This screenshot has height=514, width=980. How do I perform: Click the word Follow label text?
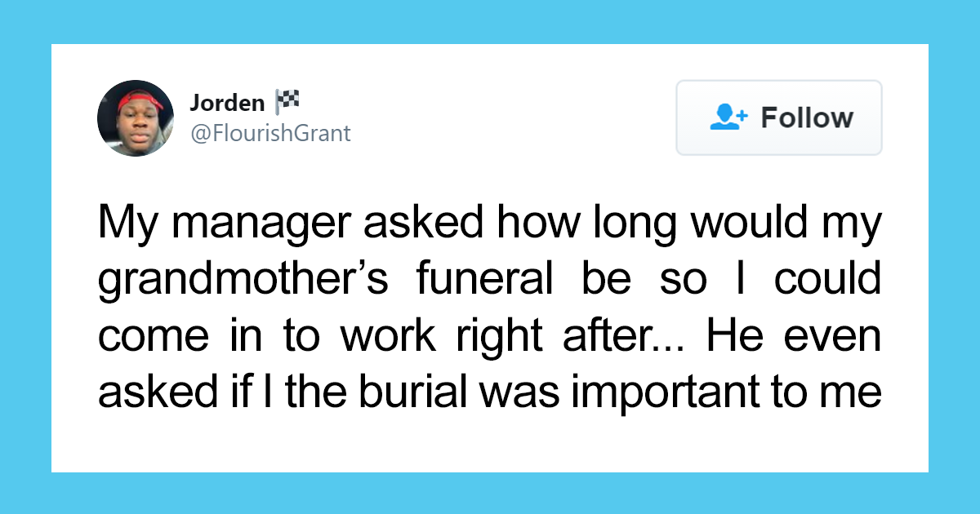pos(807,117)
